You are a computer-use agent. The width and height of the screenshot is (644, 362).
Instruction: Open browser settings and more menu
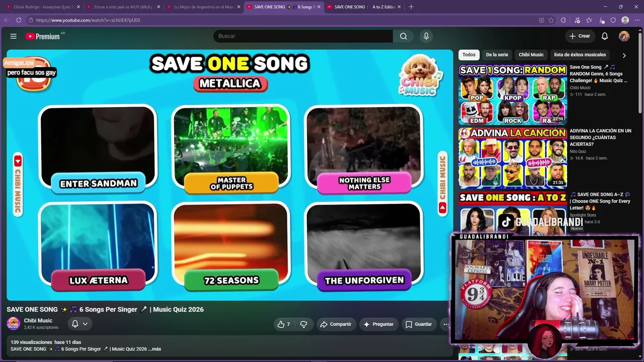(x=637, y=20)
